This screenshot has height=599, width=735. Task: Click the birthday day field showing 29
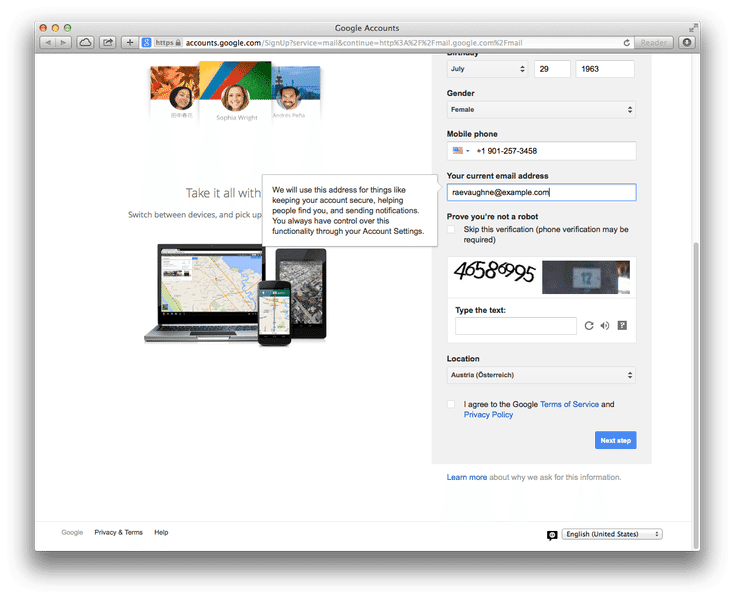tap(552, 69)
